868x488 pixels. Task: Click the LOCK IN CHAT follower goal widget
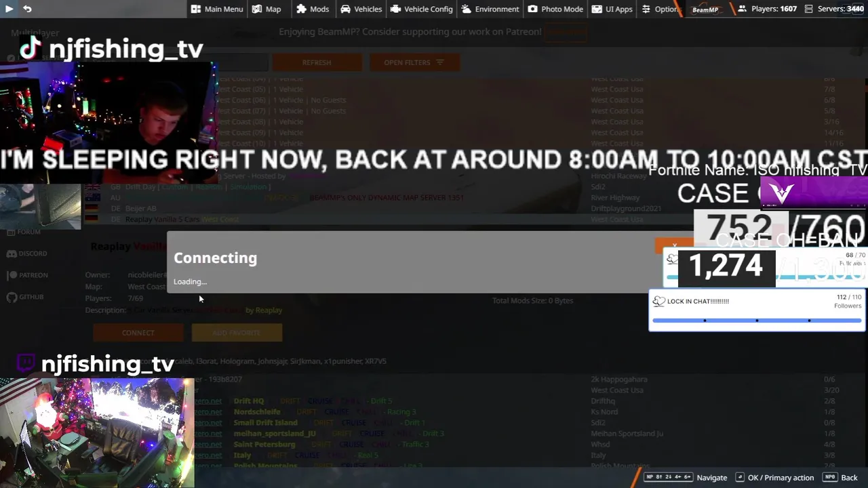tap(757, 311)
